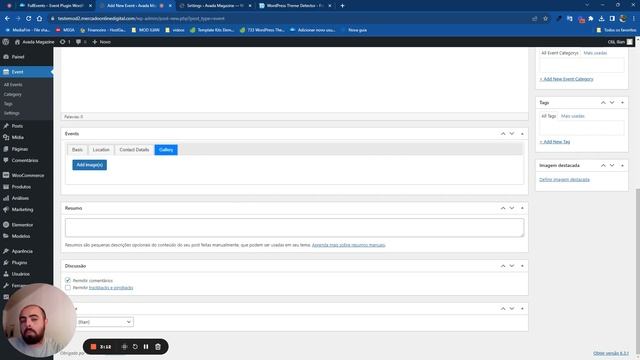This screenshot has width=640, height=360.
Task: Move Events panel down
Action: (512, 134)
